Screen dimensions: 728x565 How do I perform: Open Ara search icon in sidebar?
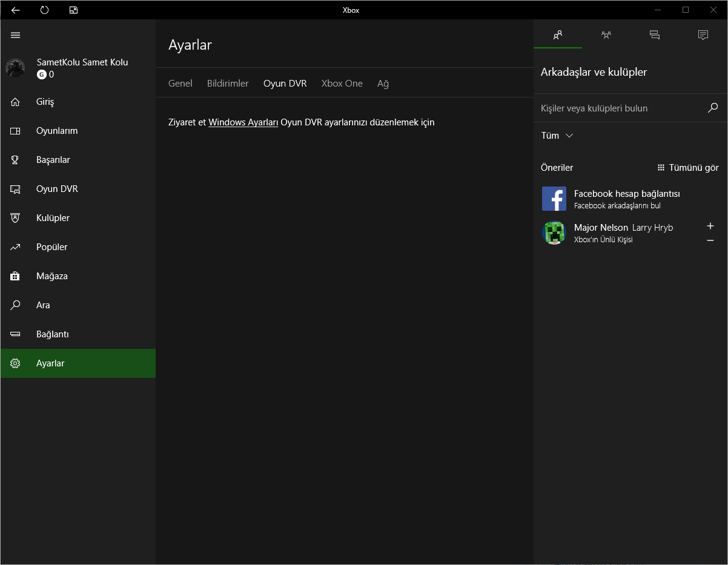(16, 305)
